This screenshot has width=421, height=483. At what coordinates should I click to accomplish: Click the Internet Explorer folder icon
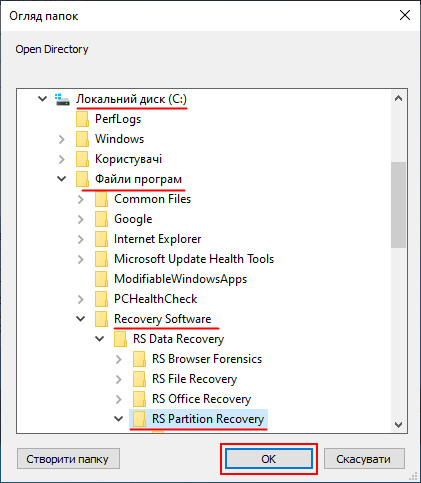(101, 239)
